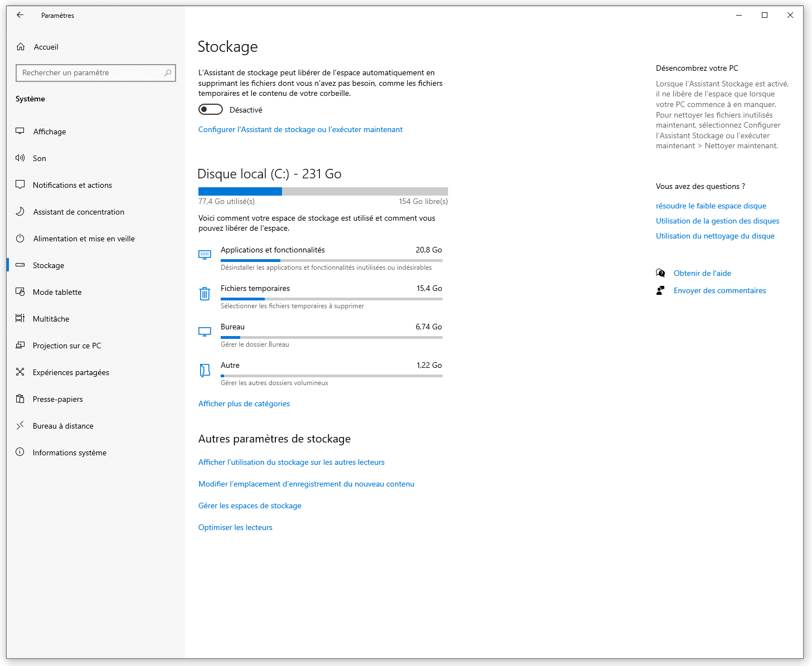The width and height of the screenshot is (812, 666).
Task: Click Envoyer des commentaires link
Action: [x=719, y=290]
